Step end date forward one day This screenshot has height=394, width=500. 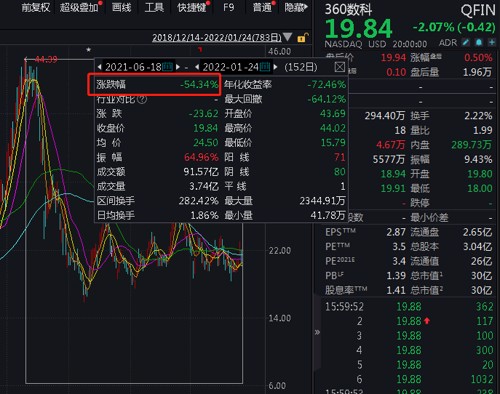click(x=275, y=67)
